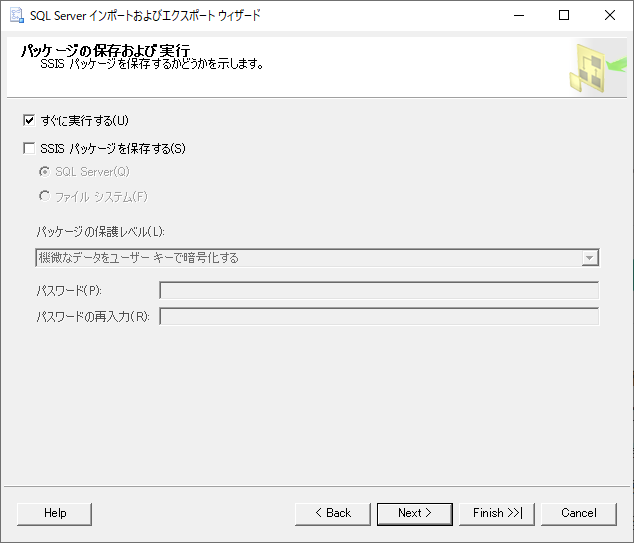The height and width of the screenshot is (543, 634).
Task: Maximize the wizard window
Action: [564, 15]
